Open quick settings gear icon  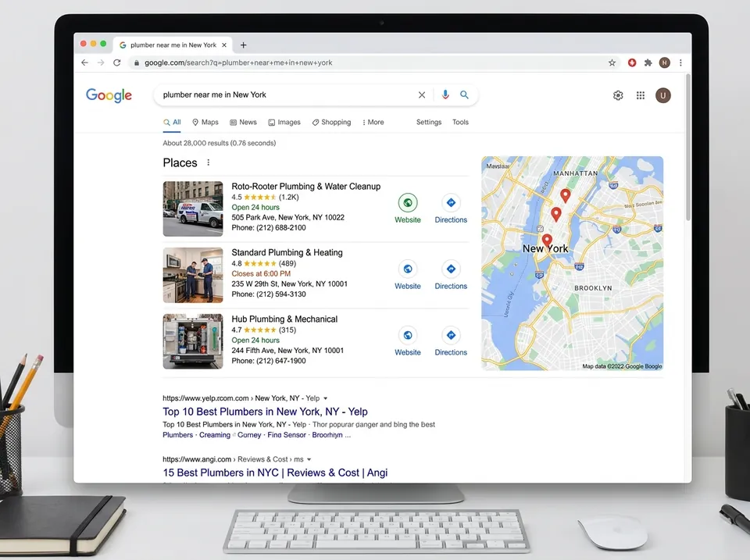coord(618,95)
